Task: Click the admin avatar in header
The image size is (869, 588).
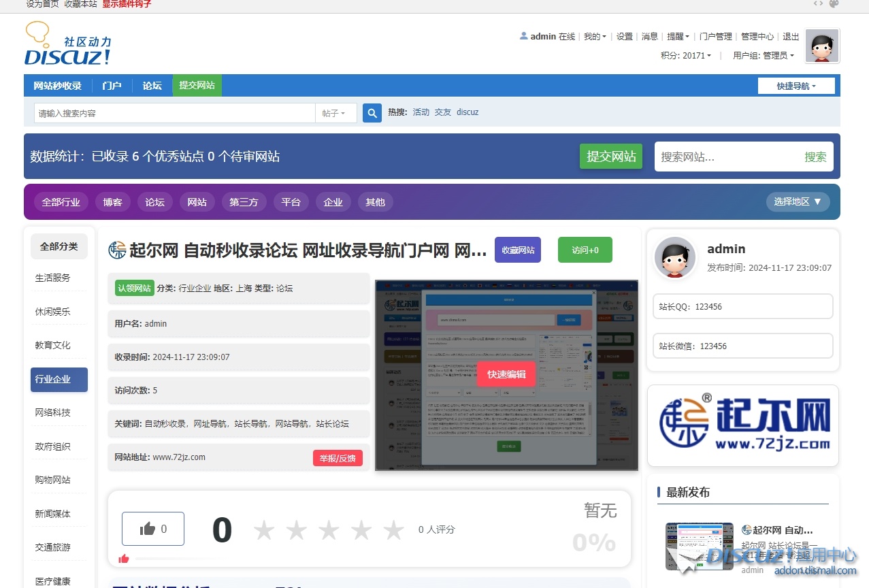Action: click(x=822, y=46)
